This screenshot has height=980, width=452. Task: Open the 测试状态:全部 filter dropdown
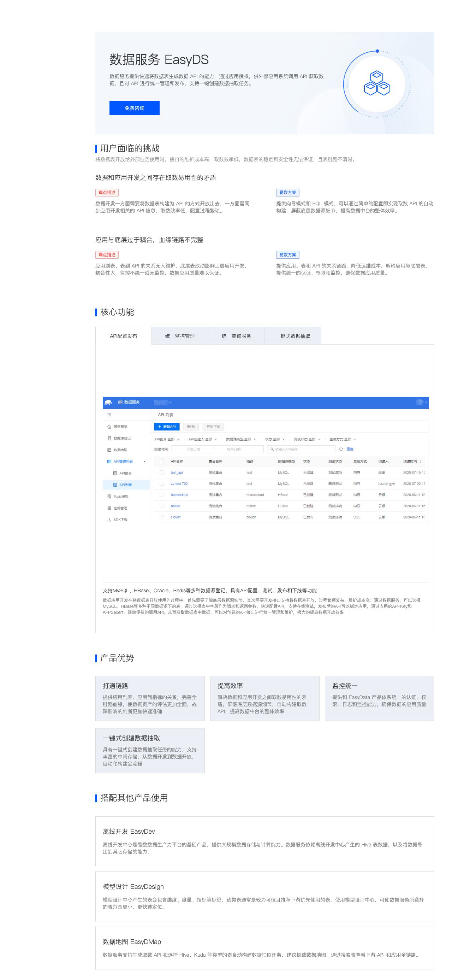pyautogui.click(x=307, y=439)
